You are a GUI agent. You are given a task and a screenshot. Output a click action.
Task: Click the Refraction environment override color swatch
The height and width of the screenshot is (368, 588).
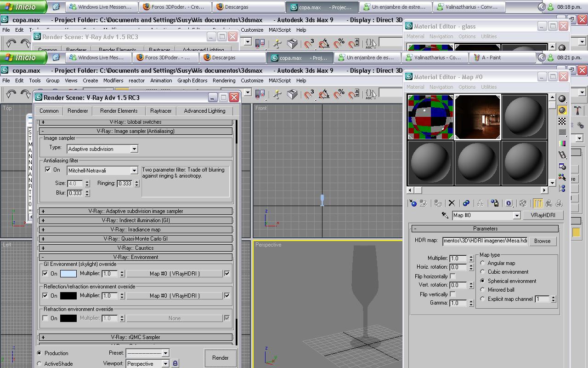click(68, 318)
